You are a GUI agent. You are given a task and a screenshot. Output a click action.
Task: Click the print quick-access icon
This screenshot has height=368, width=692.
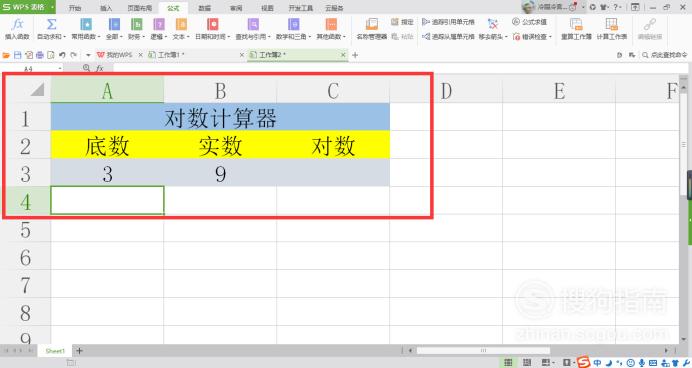tap(40, 55)
